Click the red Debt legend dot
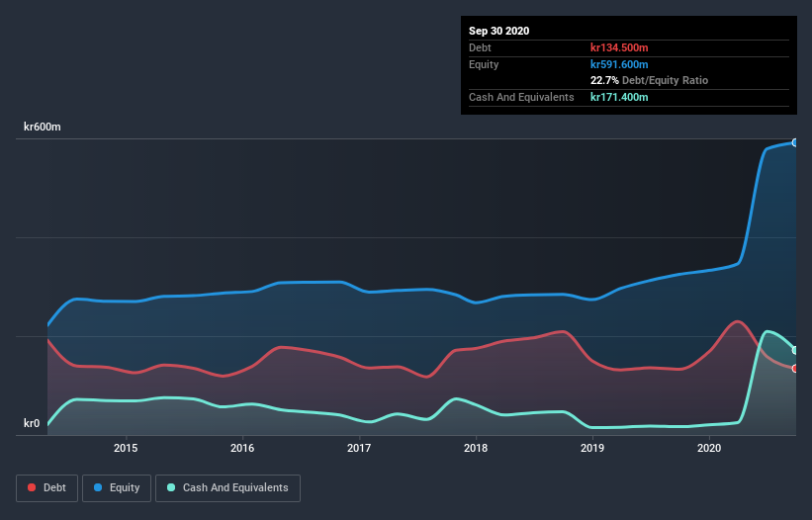 point(32,487)
